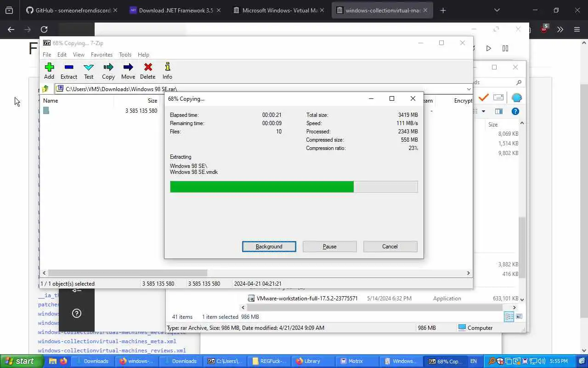The width and height of the screenshot is (588, 368).
Task: Click the Test toolbar icon in 7-Zip
Action: pyautogui.click(x=89, y=67)
